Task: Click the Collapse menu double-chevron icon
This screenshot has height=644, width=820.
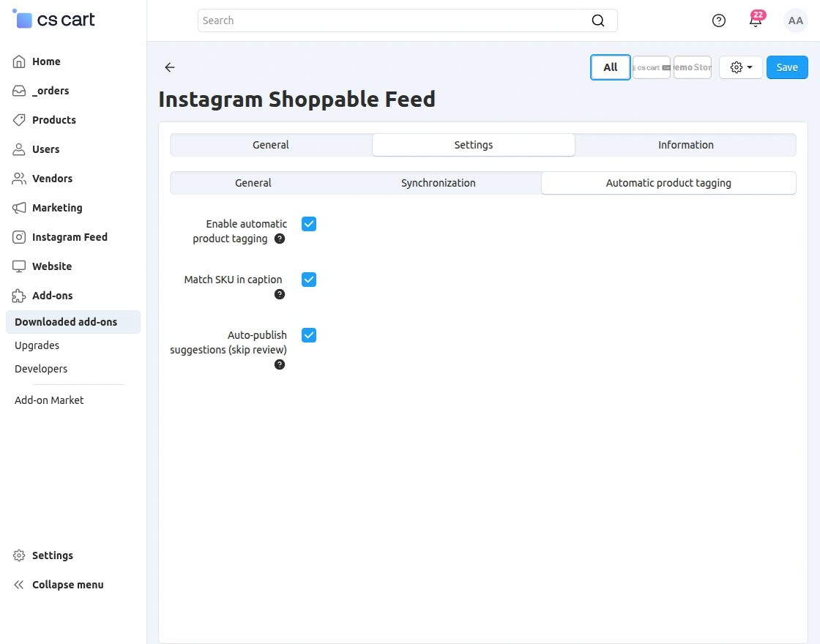Action: [19, 585]
